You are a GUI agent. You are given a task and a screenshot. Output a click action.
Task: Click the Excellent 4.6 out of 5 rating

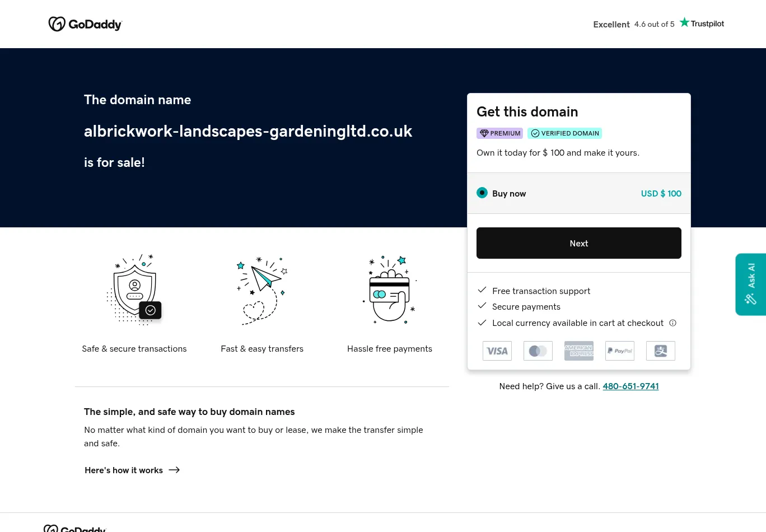point(633,24)
